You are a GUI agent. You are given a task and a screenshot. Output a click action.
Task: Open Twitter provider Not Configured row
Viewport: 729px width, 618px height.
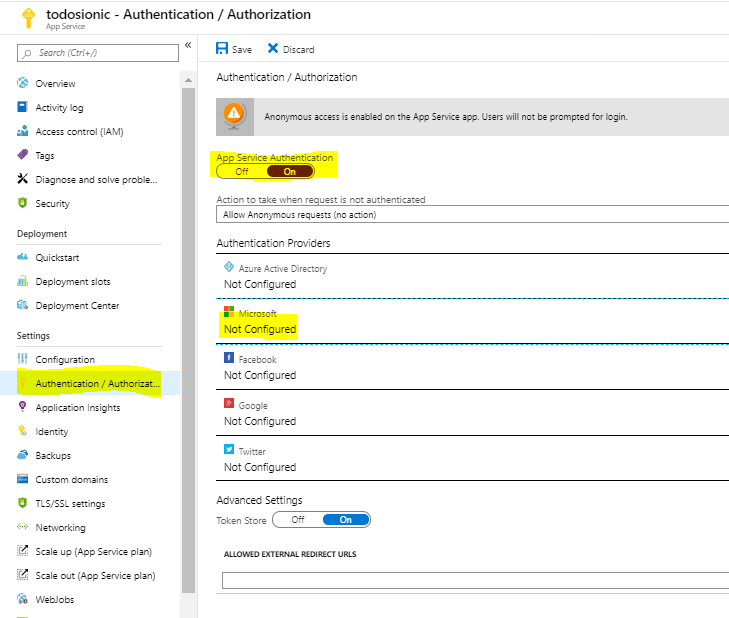(x=472, y=459)
